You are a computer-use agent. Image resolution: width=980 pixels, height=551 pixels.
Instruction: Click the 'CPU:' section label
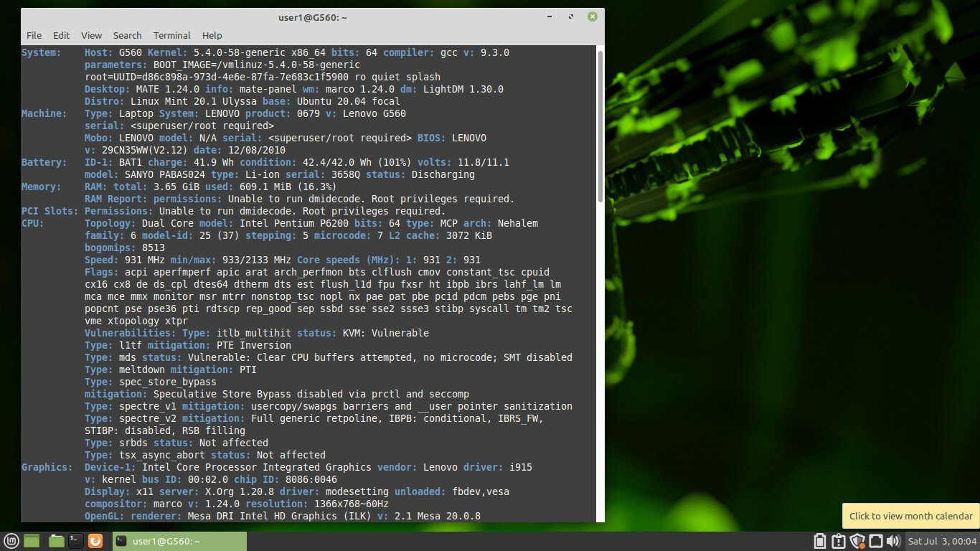[33, 223]
